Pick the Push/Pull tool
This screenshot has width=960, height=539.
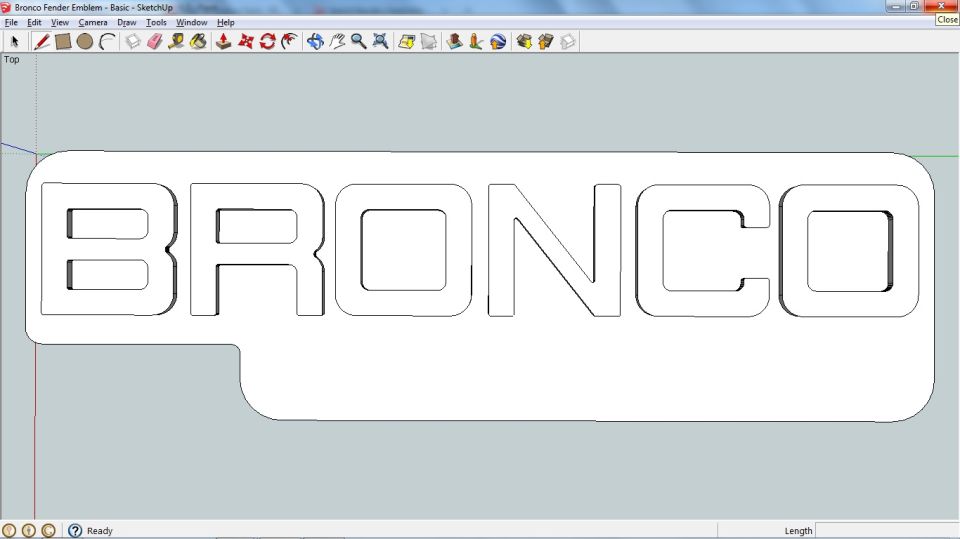223,42
